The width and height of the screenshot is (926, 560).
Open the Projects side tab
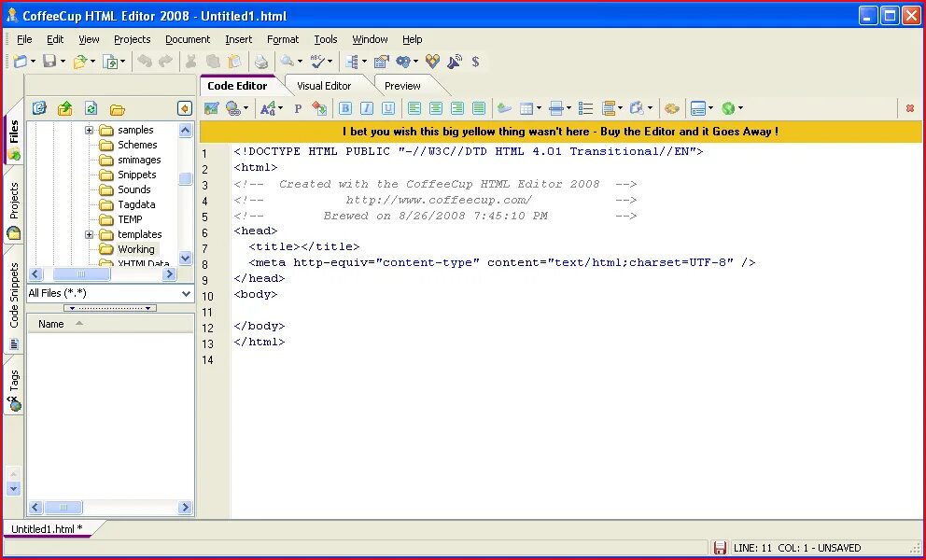coord(14,210)
